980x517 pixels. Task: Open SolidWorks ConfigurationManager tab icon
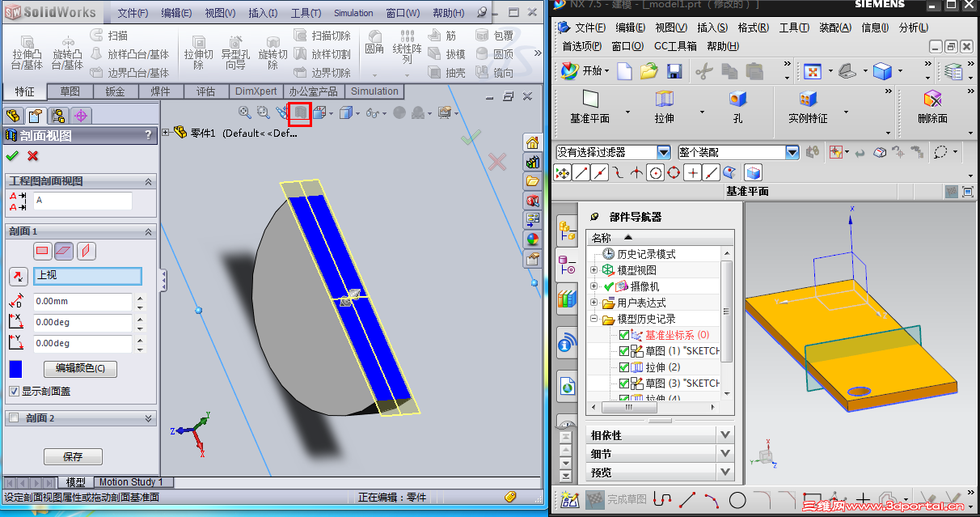point(57,115)
